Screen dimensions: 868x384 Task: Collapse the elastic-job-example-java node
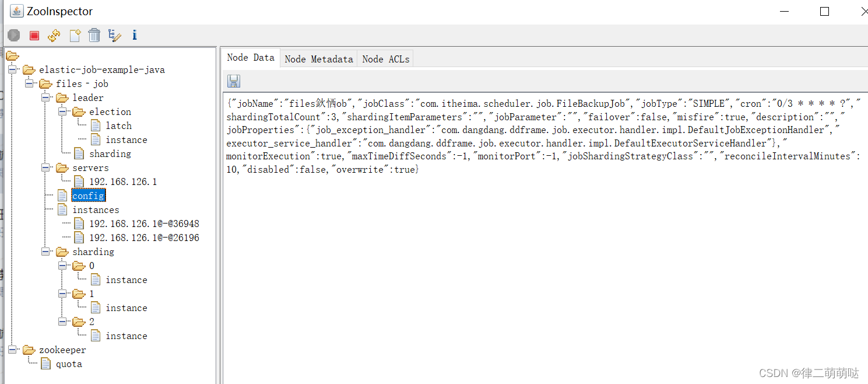(x=12, y=69)
